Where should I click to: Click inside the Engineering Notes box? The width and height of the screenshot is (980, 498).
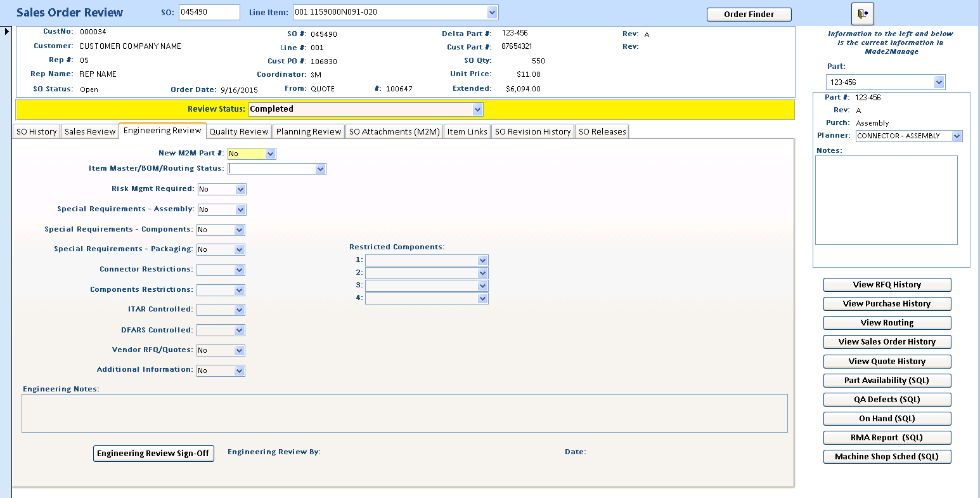pyautogui.click(x=404, y=414)
